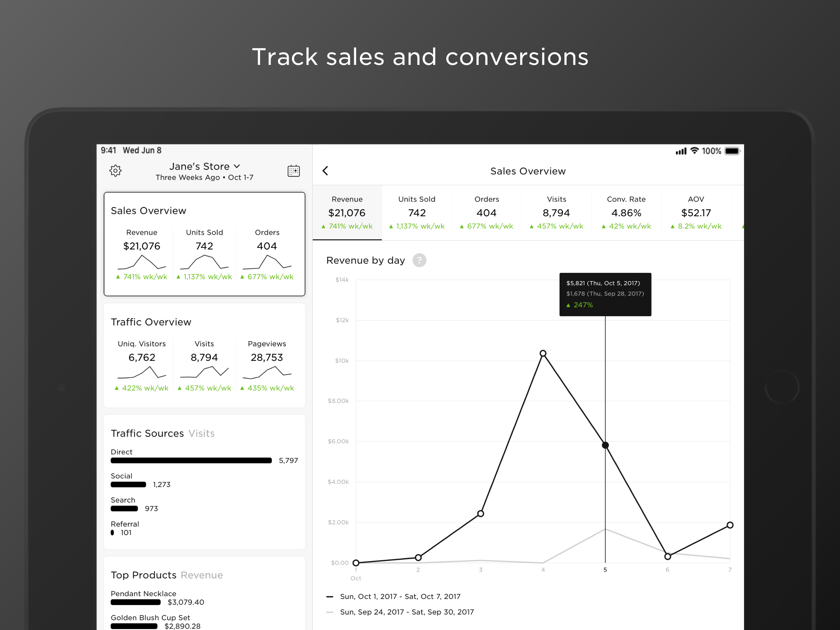The image size is (840, 630).
Task: Open the settings gear icon
Action: 115,171
